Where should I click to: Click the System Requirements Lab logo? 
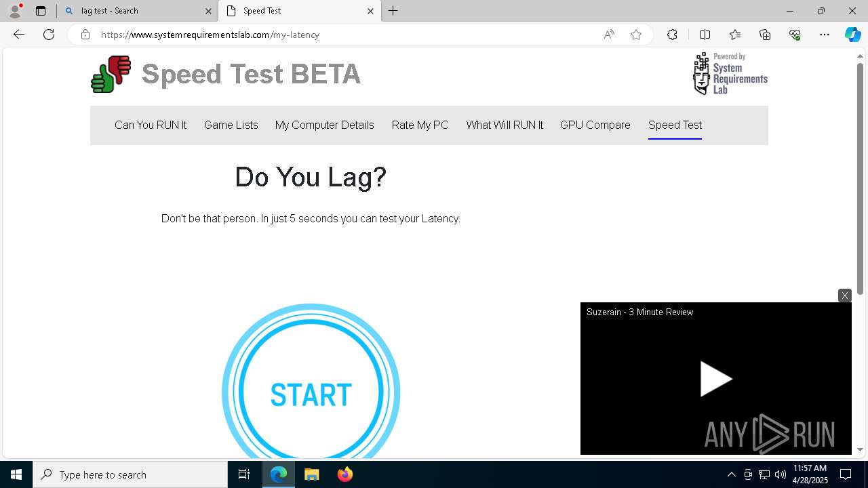[730, 73]
